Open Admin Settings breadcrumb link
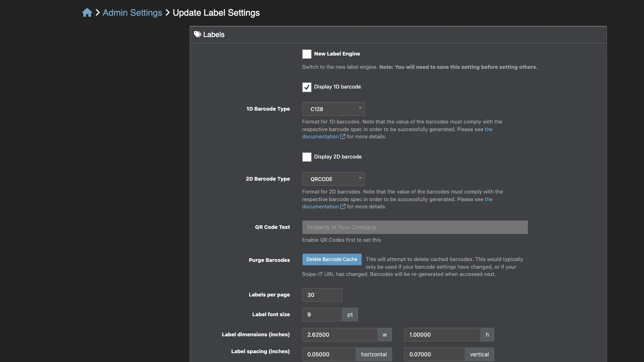This screenshot has width=644, height=362. [x=132, y=13]
